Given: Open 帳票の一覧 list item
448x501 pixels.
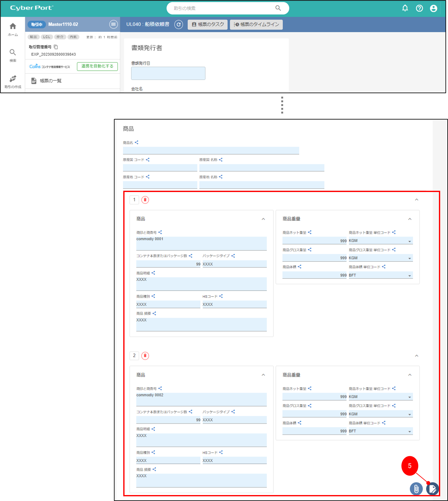Looking at the screenshot, I should [51, 81].
